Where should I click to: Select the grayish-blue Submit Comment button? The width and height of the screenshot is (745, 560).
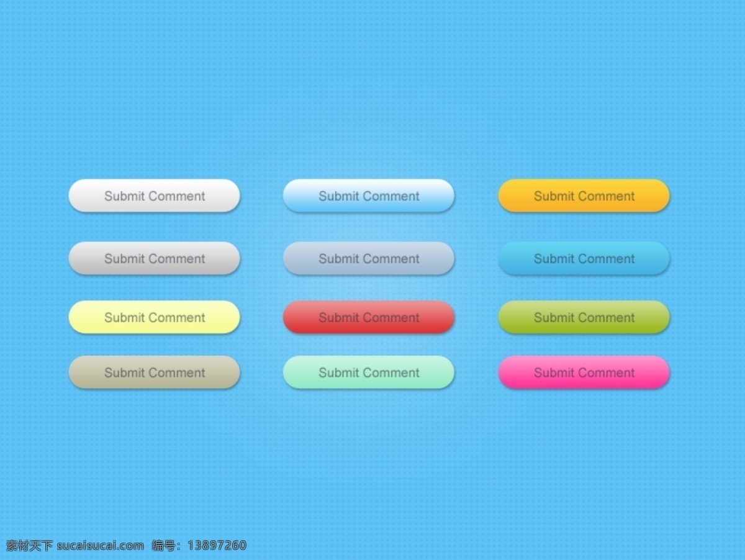click(369, 258)
